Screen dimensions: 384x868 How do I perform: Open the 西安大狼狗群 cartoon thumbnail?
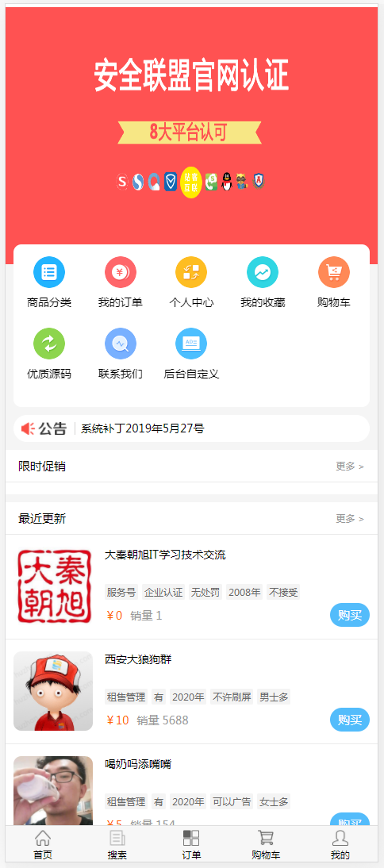[53, 691]
